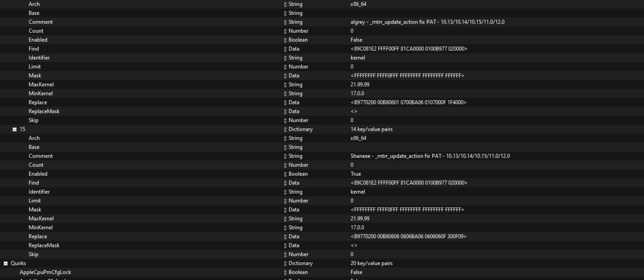This screenshot has height=280, width=644.
Task: Toggle the True value of entry 15 Enabled
Action: pos(356,174)
